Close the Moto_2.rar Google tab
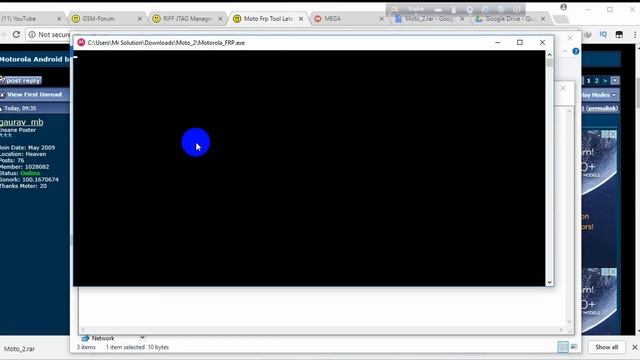 pyautogui.click(x=462, y=19)
